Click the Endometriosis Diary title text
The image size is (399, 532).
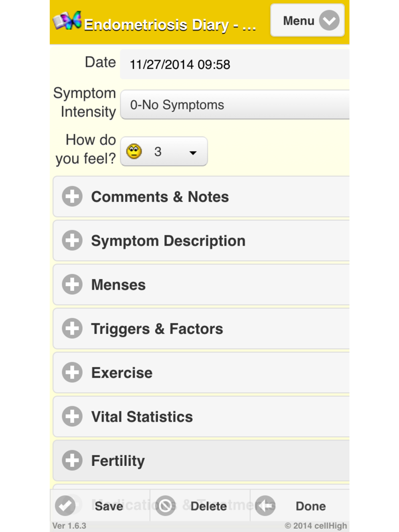tap(170, 25)
